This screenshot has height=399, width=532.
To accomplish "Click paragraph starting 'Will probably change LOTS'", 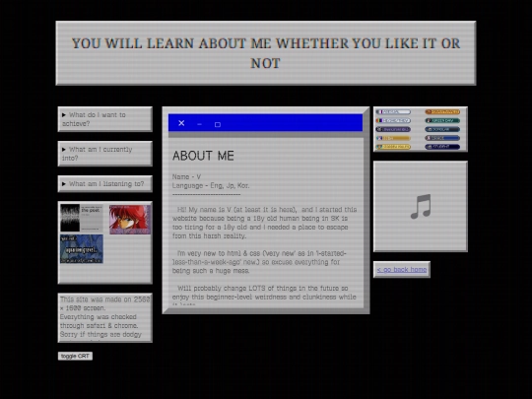I will click(264, 296).
